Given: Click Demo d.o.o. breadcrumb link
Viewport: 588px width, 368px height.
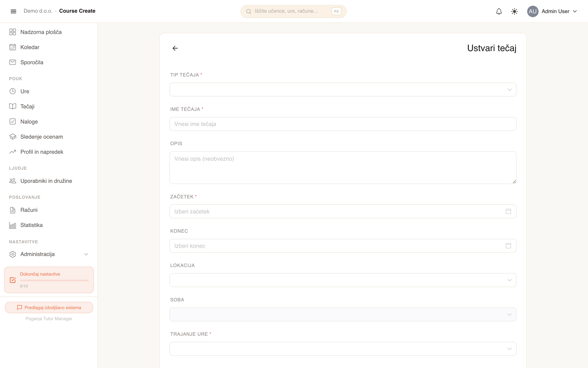Looking at the screenshot, I should [38, 11].
